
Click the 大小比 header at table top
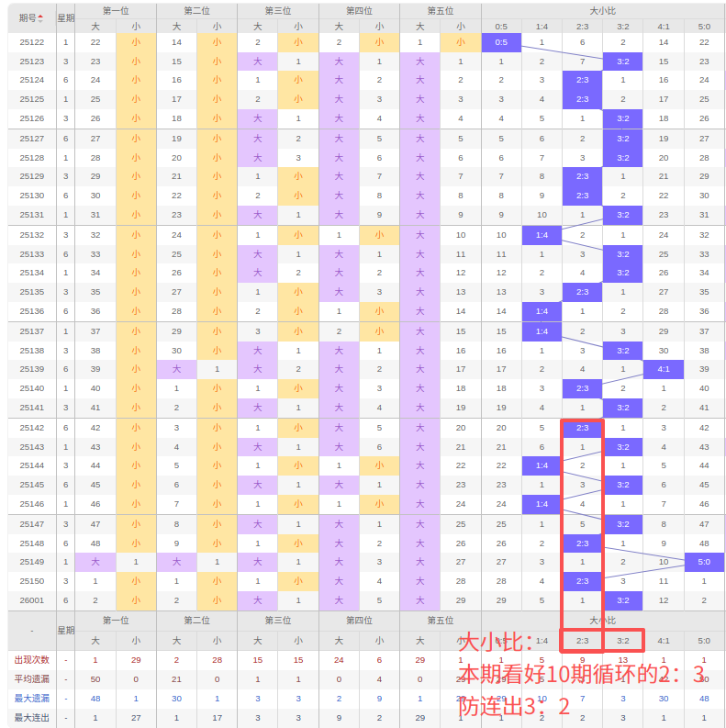pyautogui.click(x=602, y=11)
